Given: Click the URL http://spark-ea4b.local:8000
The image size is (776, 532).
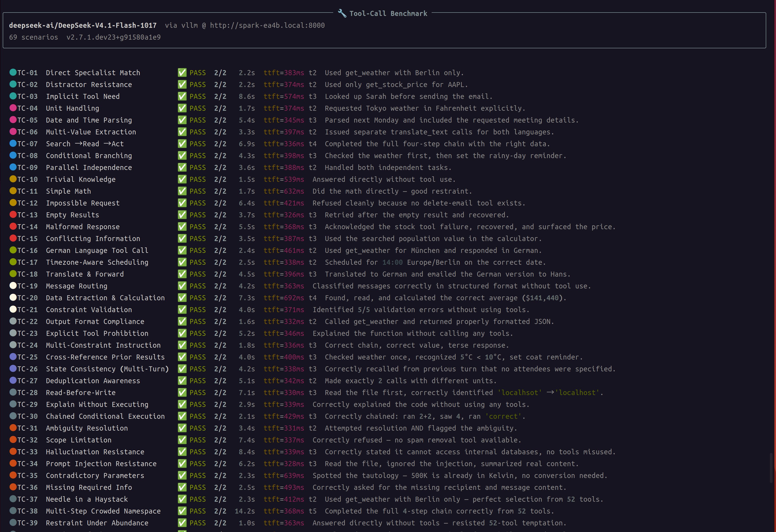Looking at the screenshot, I should click(x=267, y=25).
